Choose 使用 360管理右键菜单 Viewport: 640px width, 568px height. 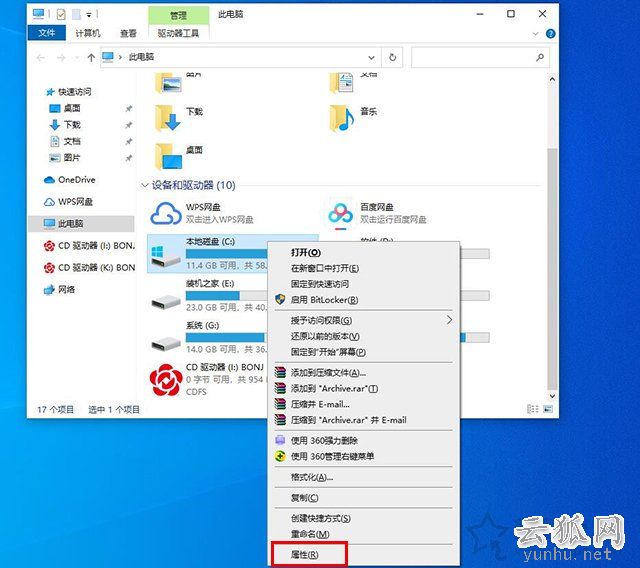pos(363,456)
